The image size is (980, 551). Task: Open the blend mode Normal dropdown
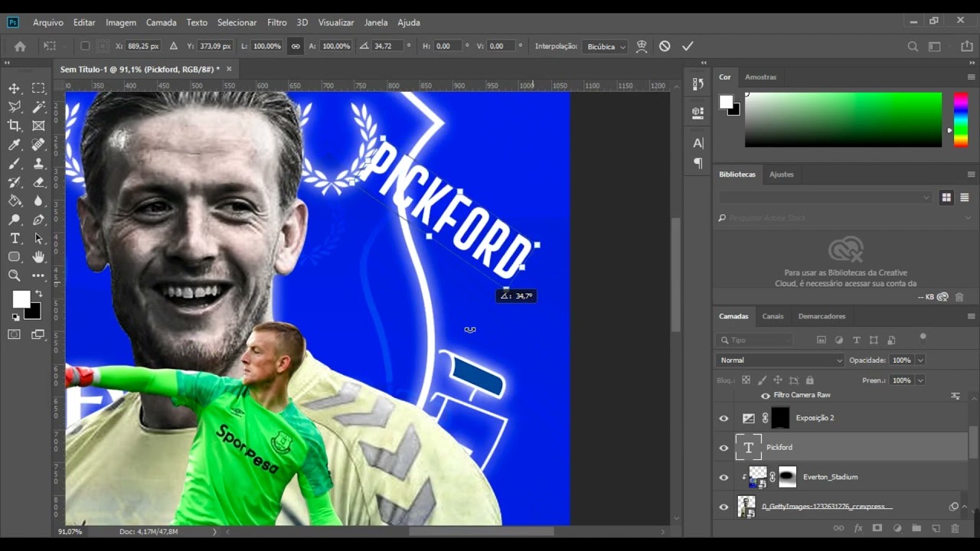[779, 360]
